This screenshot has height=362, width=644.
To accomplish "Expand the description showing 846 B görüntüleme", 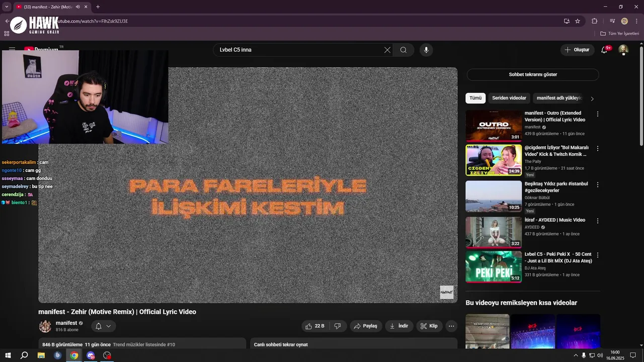I will (142, 344).
